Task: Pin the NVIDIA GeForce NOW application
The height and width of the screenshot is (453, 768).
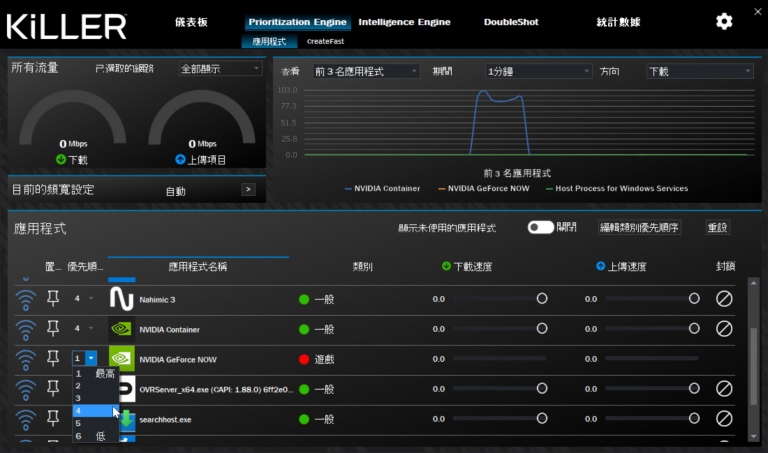Action: [x=53, y=358]
